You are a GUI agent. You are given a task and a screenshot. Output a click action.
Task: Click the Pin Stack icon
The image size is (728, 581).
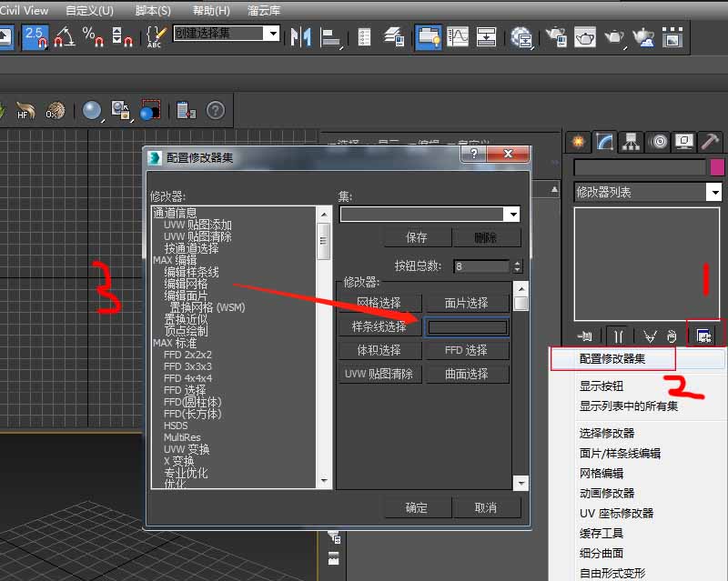584,336
